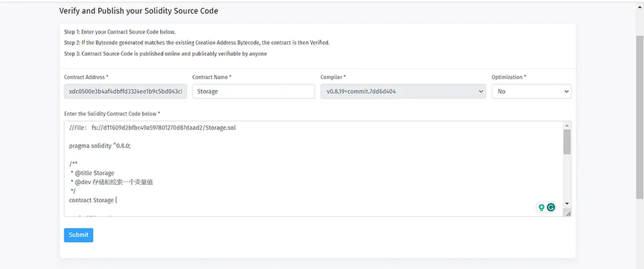Viewport: 644px width, 269px height.
Task: Click the 'Optimization *' label
Action: [509, 77]
